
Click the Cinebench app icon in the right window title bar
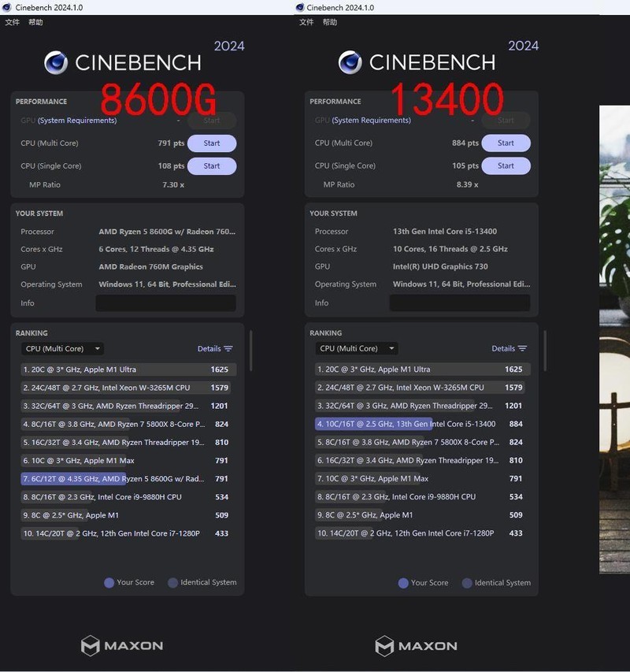300,7
